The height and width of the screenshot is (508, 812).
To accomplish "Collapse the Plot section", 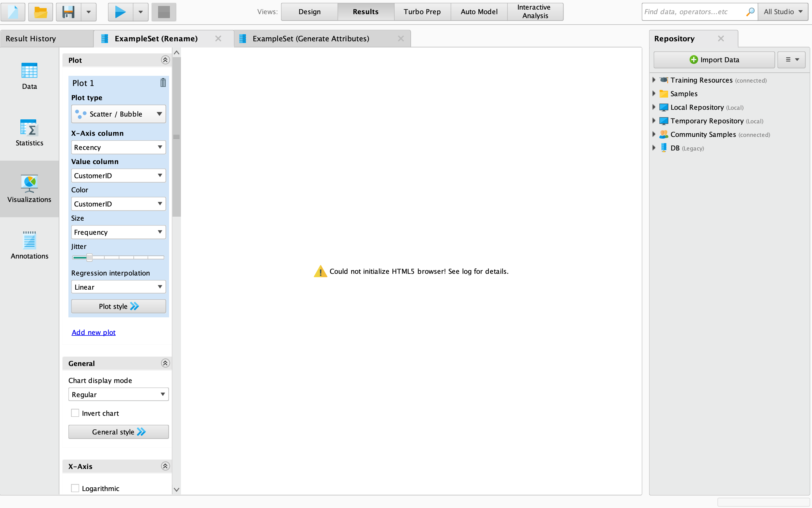I will [165, 60].
